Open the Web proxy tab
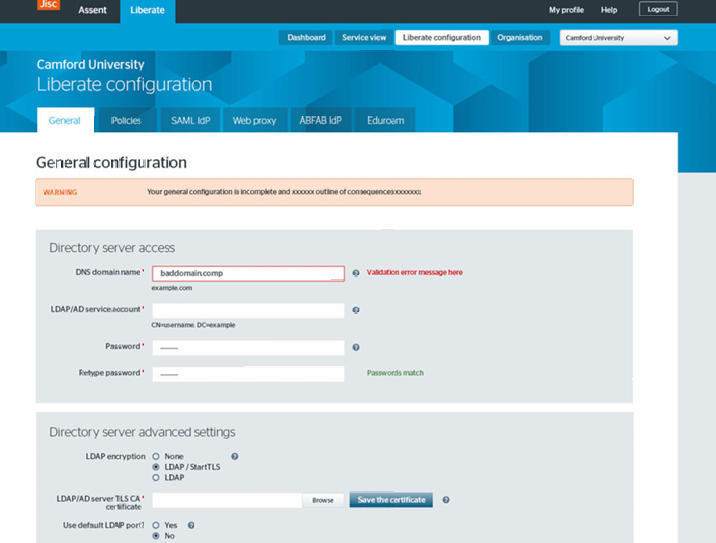The image size is (716, 543). (x=254, y=121)
